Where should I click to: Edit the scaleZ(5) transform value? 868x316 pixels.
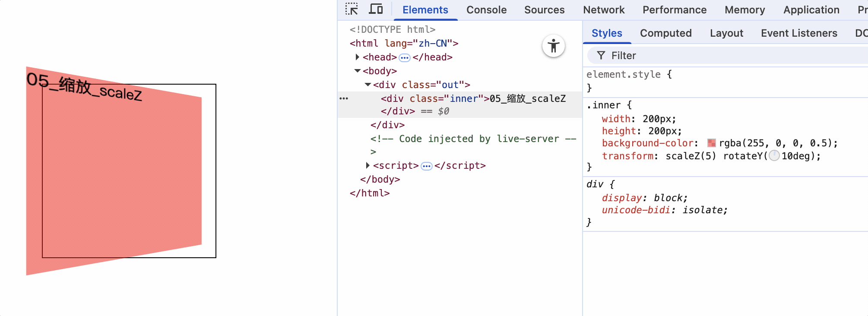[x=691, y=156]
